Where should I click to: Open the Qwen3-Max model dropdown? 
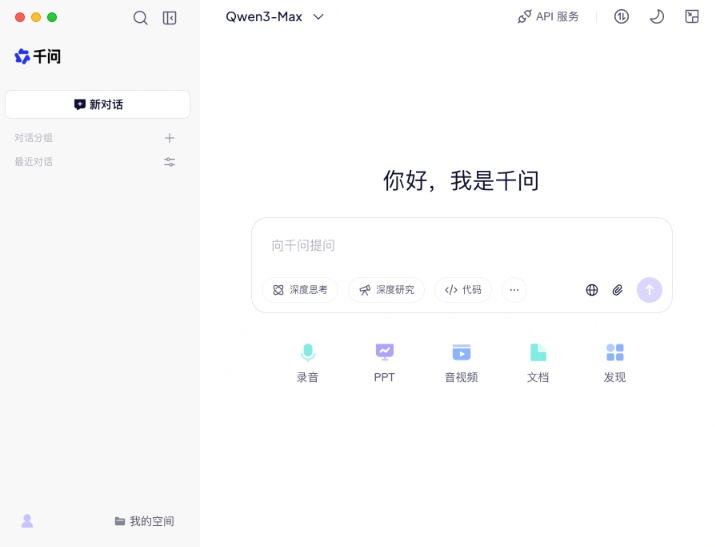click(x=275, y=17)
